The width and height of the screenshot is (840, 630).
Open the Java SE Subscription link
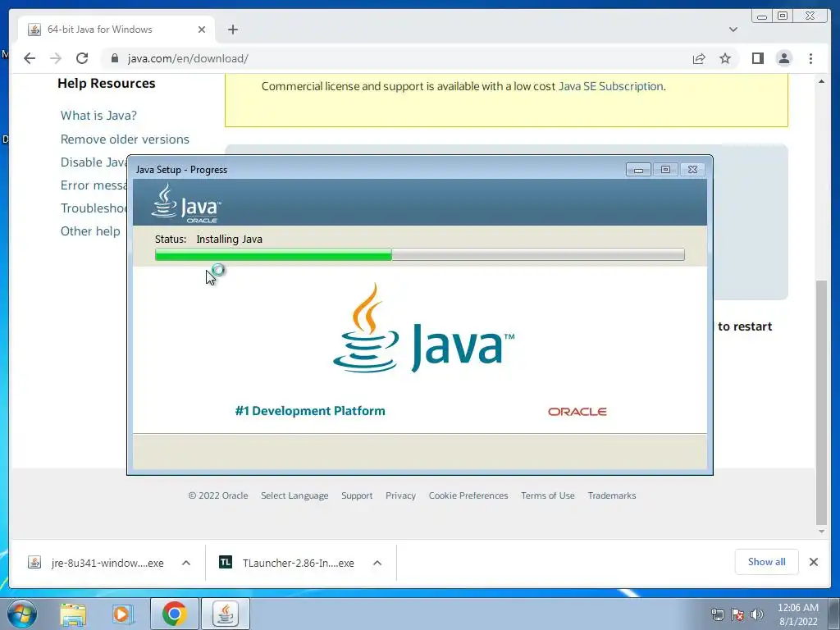click(x=610, y=86)
